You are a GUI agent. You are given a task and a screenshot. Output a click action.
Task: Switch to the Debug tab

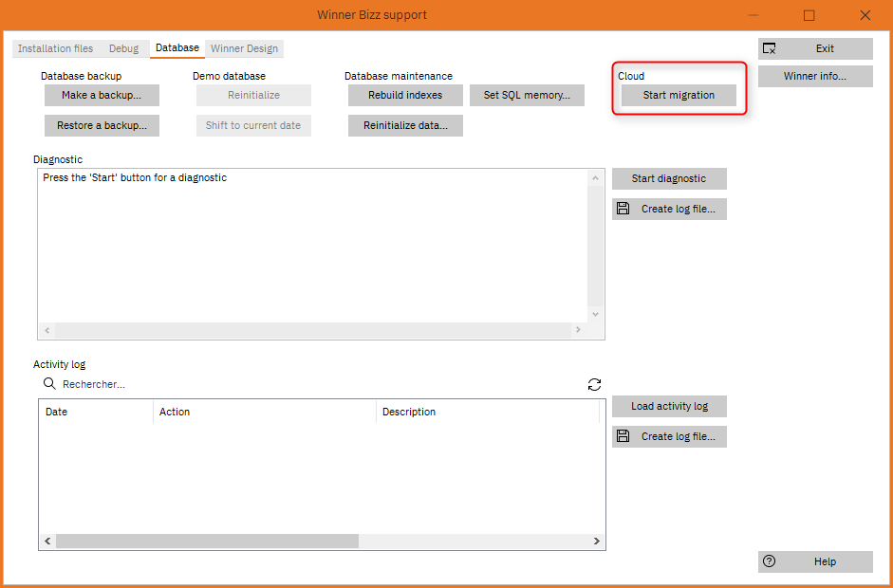123,48
